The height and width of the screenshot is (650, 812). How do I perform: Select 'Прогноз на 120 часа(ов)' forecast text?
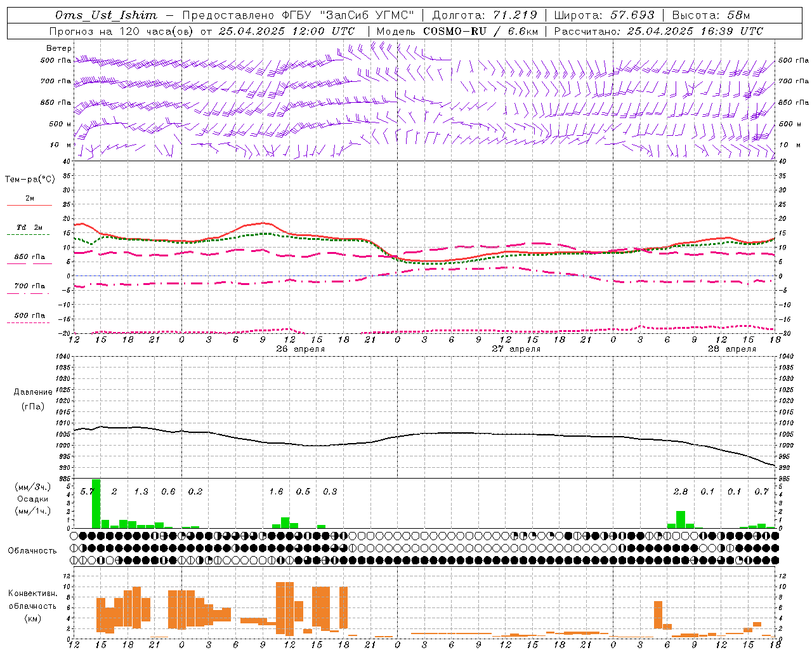click(x=121, y=31)
